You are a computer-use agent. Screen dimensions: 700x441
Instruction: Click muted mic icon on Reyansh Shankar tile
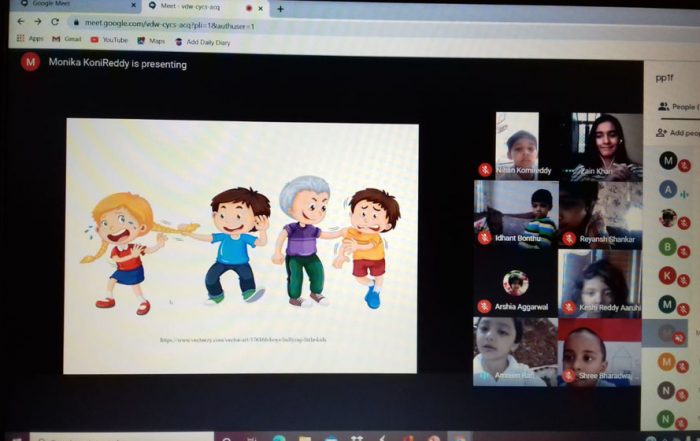point(569,238)
